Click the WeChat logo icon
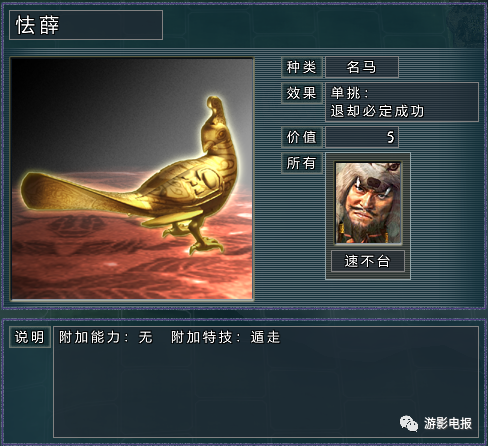The image size is (488, 446). [x=409, y=423]
